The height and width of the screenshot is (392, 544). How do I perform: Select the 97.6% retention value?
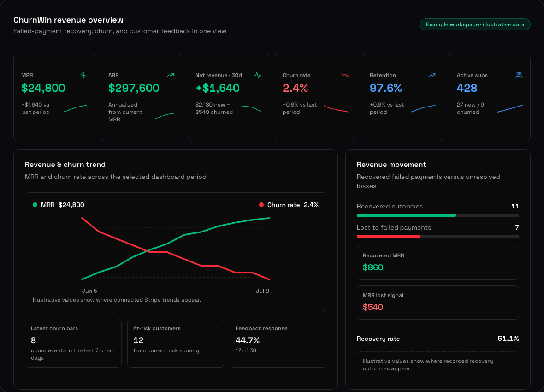386,88
